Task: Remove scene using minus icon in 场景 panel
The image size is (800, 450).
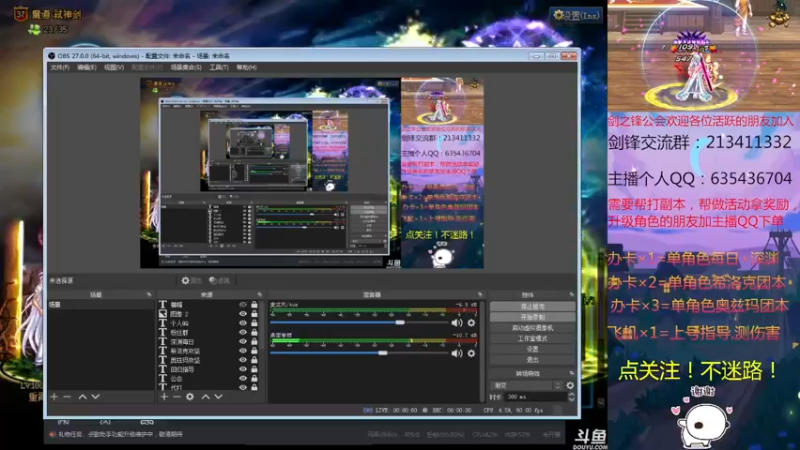Action: pos(67,396)
